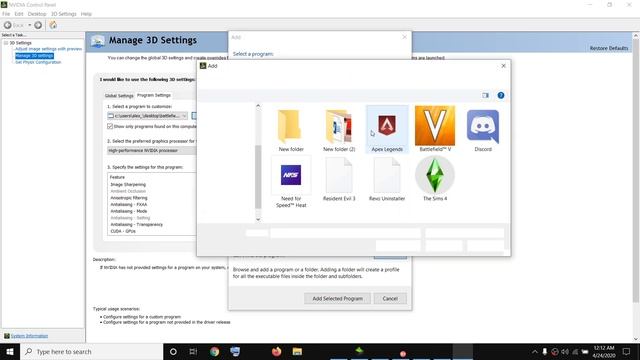Image resolution: width=640 pixels, height=360 pixels.
Task: Open the volume control in system tray
Action: point(565,351)
